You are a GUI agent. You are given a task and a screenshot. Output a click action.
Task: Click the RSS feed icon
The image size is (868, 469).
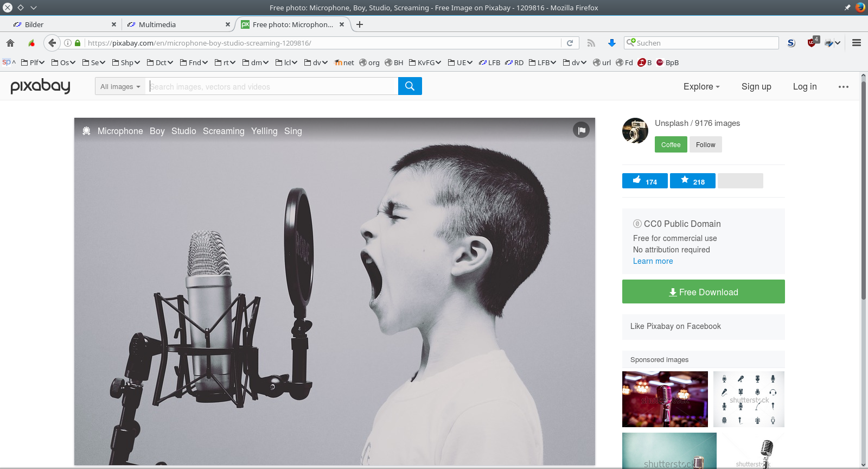(x=591, y=43)
